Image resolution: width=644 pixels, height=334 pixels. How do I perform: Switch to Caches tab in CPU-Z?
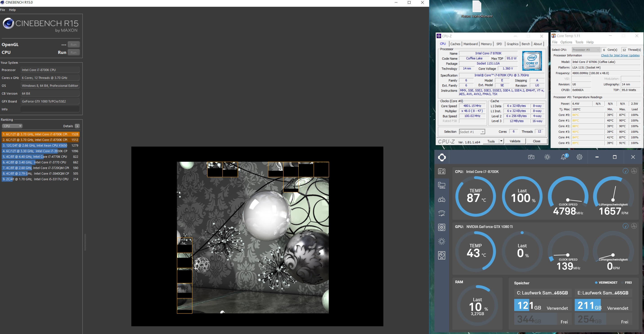(455, 44)
